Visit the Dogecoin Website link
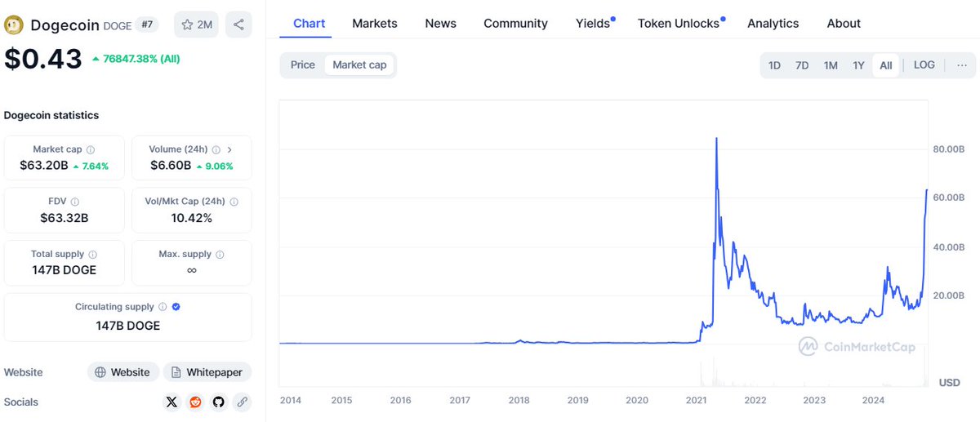Screen dimensions: 980x422 pos(122,372)
